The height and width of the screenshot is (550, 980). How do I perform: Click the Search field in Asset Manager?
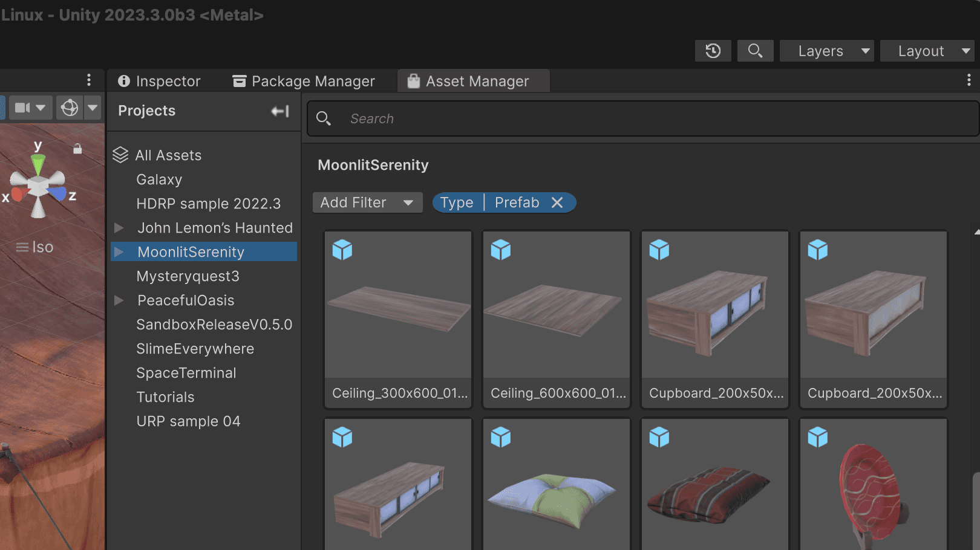point(544,118)
